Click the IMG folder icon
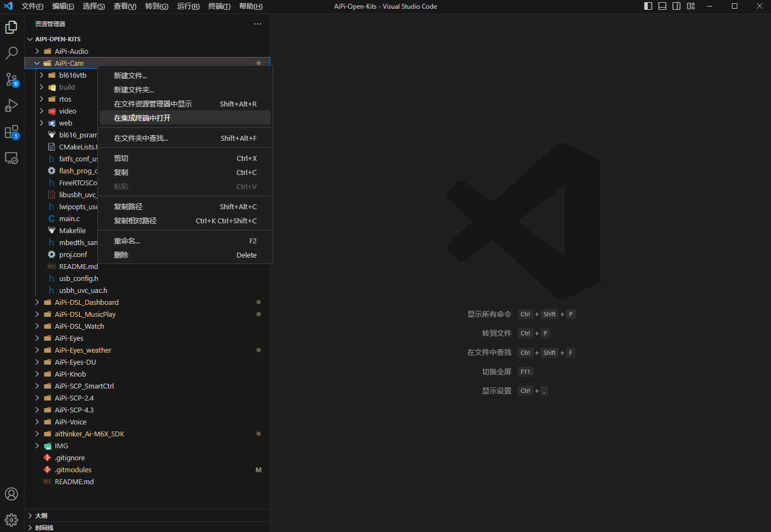 click(x=48, y=446)
